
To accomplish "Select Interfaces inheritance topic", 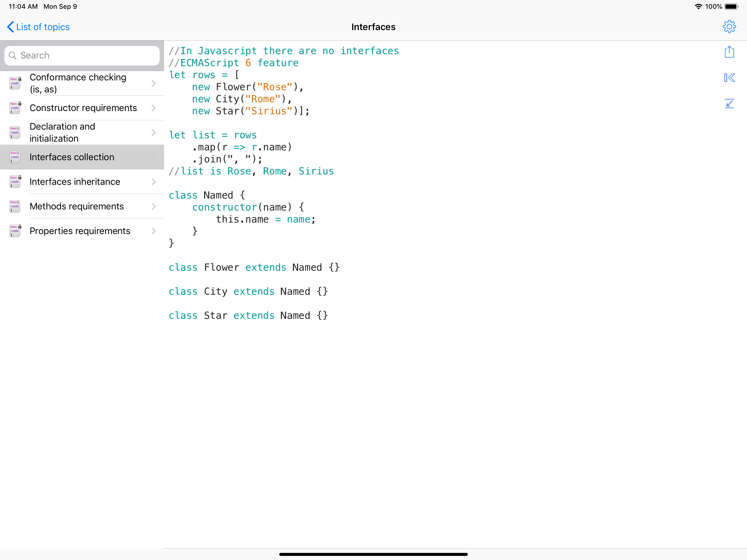I will tap(75, 182).
